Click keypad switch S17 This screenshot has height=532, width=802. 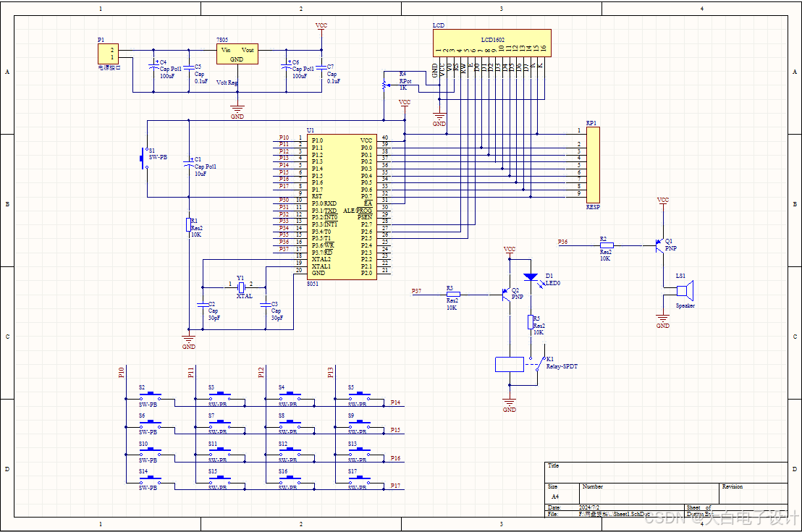[360, 480]
